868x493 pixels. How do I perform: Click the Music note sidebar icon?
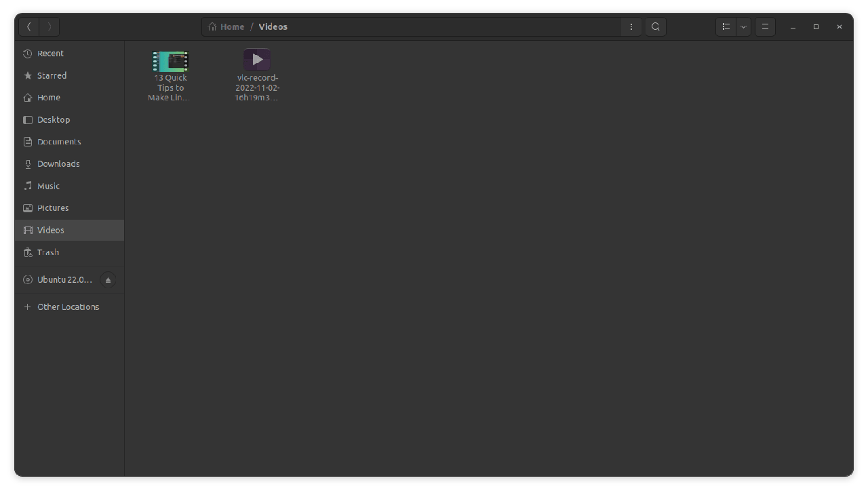[28, 186]
